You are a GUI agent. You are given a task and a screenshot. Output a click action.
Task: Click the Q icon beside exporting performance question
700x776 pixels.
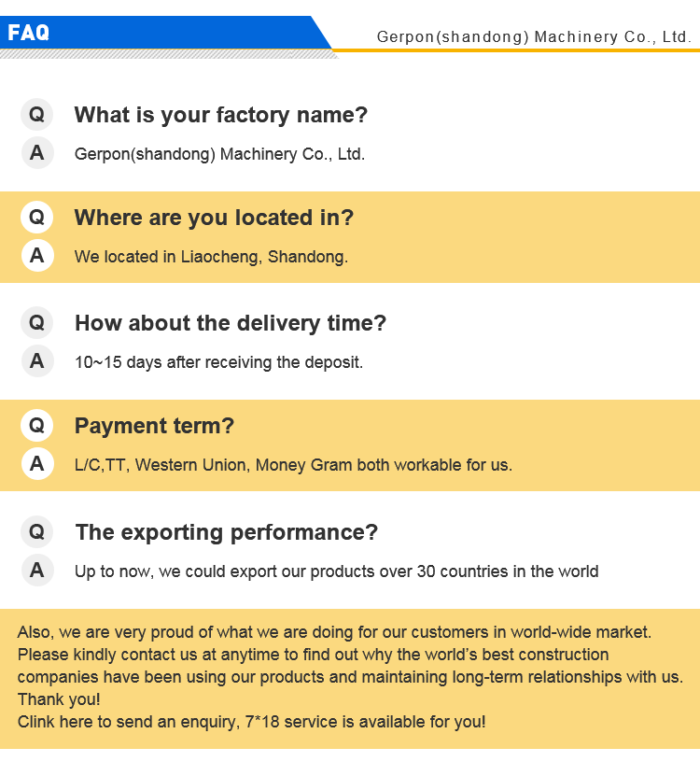(x=36, y=532)
